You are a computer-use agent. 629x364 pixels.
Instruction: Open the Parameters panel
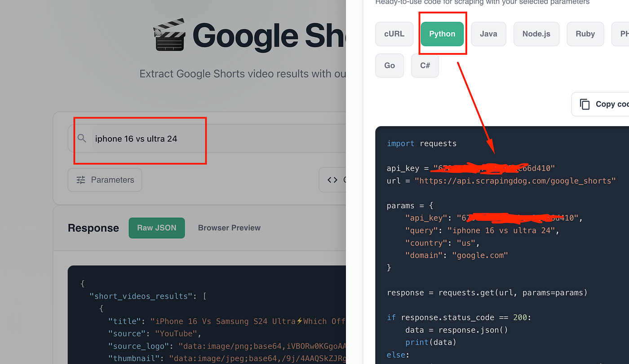(105, 180)
